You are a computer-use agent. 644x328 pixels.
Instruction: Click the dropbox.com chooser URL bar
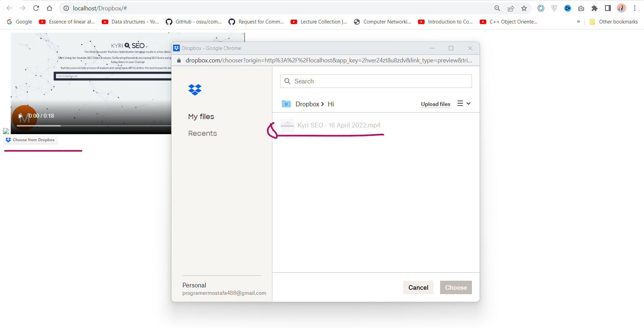[x=329, y=60]
